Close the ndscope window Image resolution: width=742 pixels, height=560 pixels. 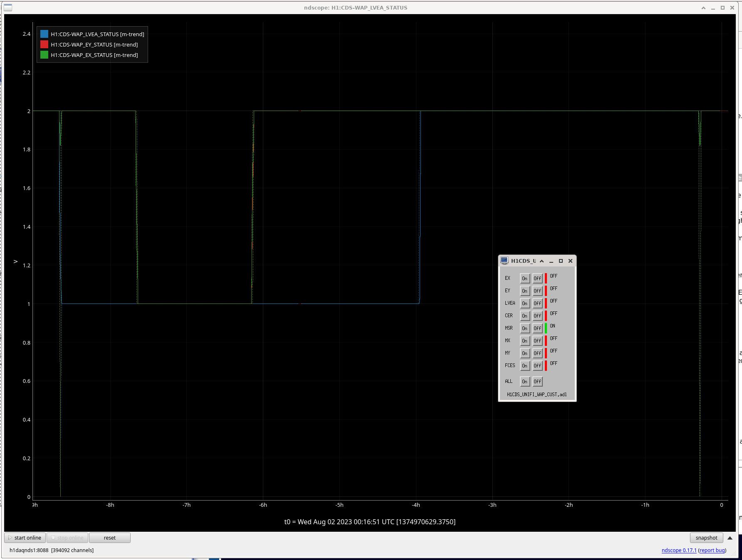[732, 8]
